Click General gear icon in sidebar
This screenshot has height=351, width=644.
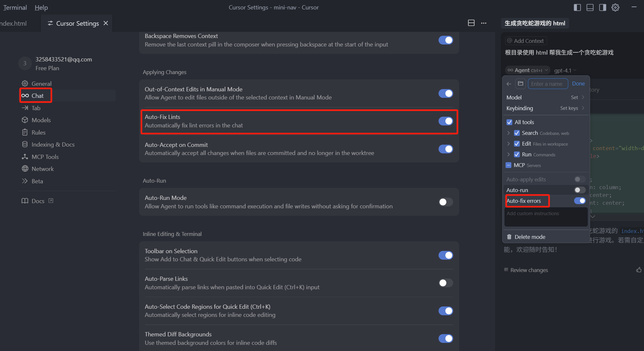click(x=25, y=84)
